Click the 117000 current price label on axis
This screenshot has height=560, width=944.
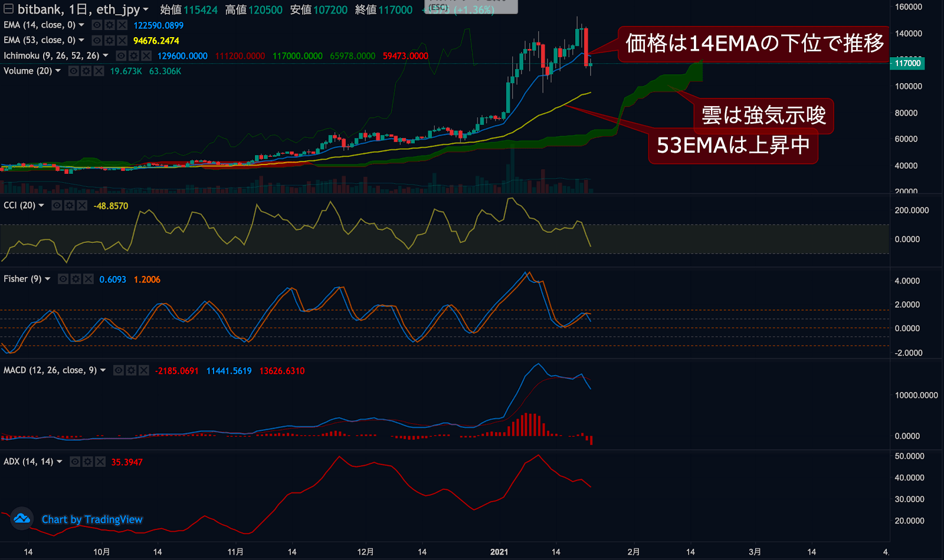pos(907,63)
